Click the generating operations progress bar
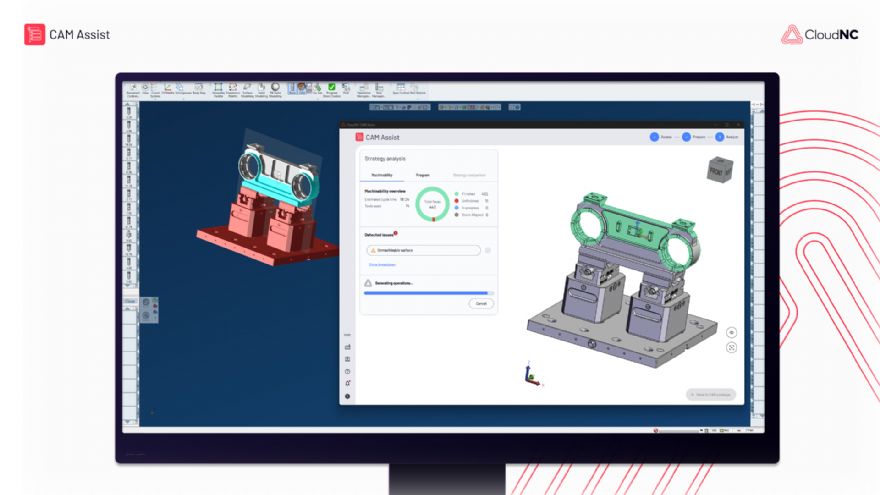This screenshot has width=880, height=495. tap(428, 293)
